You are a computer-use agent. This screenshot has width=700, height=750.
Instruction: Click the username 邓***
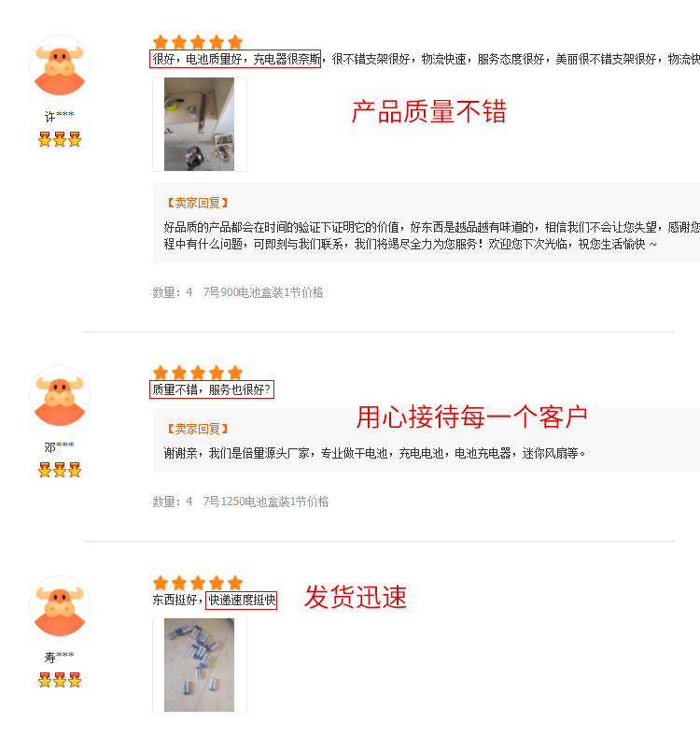(x=59, y=446)
